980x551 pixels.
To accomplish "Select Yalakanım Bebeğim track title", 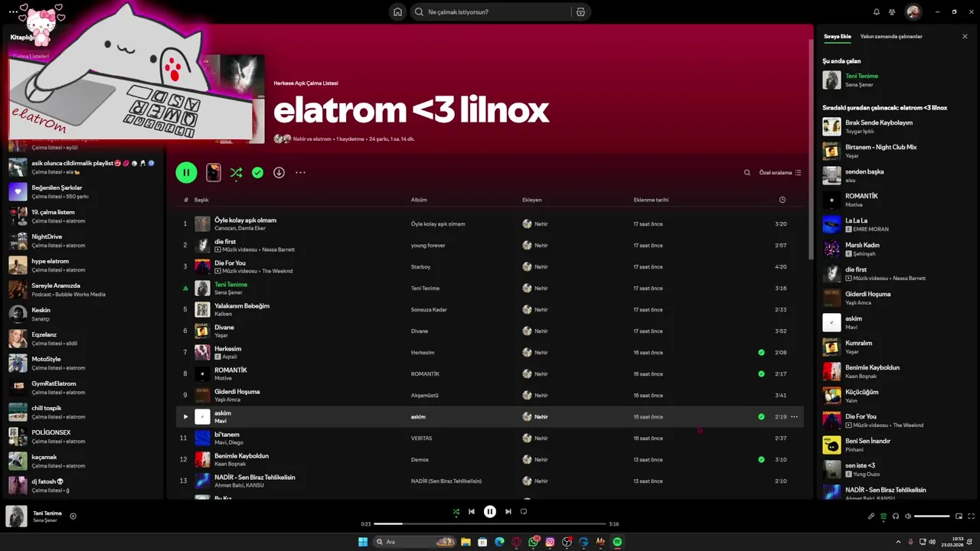I will click(x=242, y=305).
